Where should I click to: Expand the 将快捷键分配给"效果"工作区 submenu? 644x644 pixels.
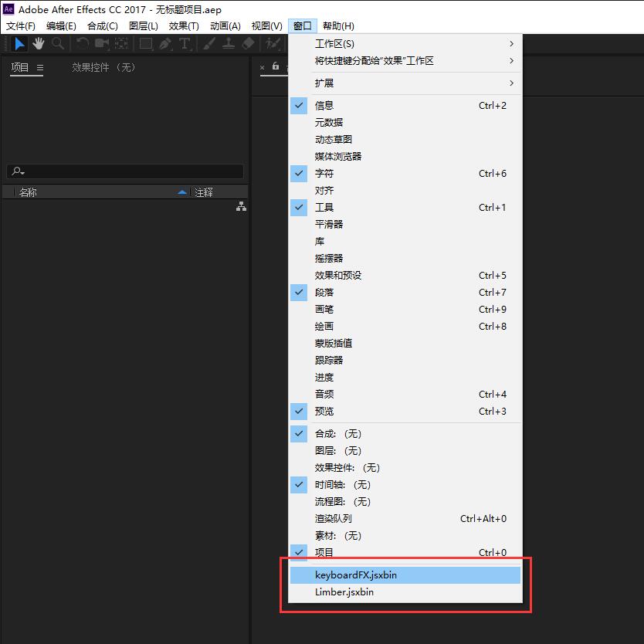(x=405, y=61)
